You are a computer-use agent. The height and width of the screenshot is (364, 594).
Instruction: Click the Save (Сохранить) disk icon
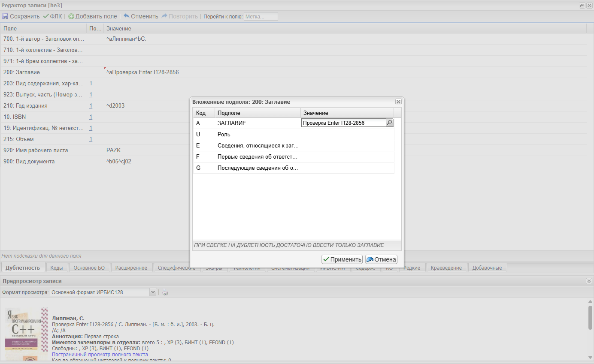point(5,16)
